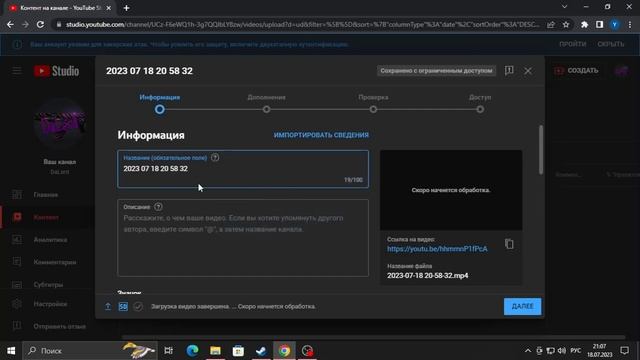The image size is (640, 360).
Task: Reload the page in the browser
Action: (40, 24)
